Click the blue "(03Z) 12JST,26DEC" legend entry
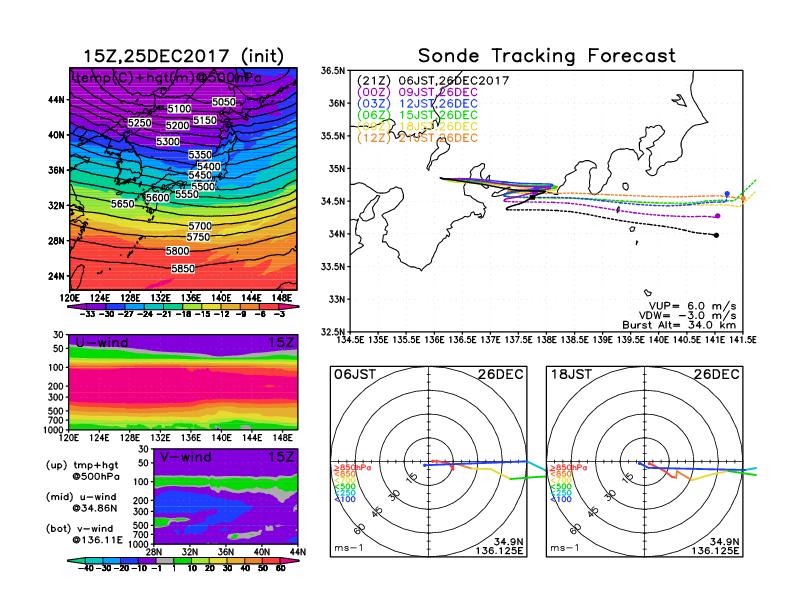Screen dimensions: 792x612 tap(417, 104)
